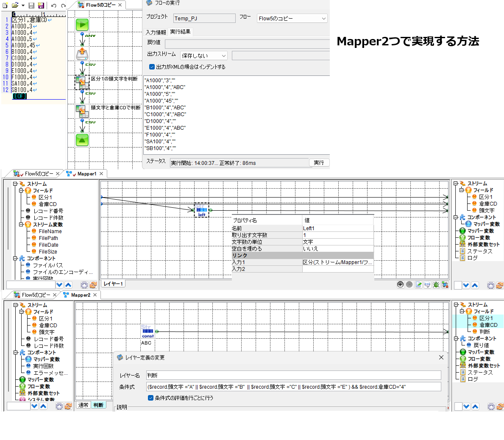Click the orange refresh icon under Mapper1 input tree
This screenshot has height=440, width=504.
pyautogui.click(x=93, y=285)
